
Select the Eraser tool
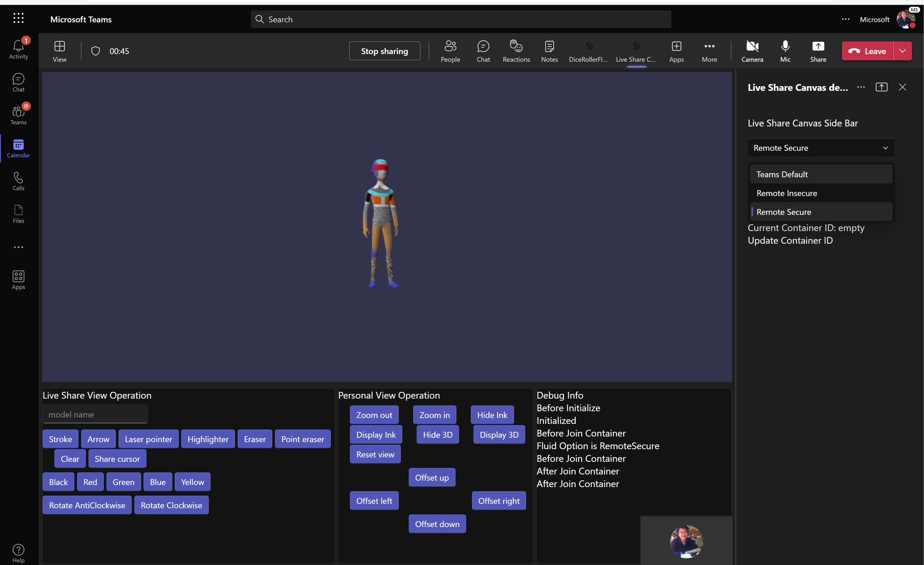point(255,439)
